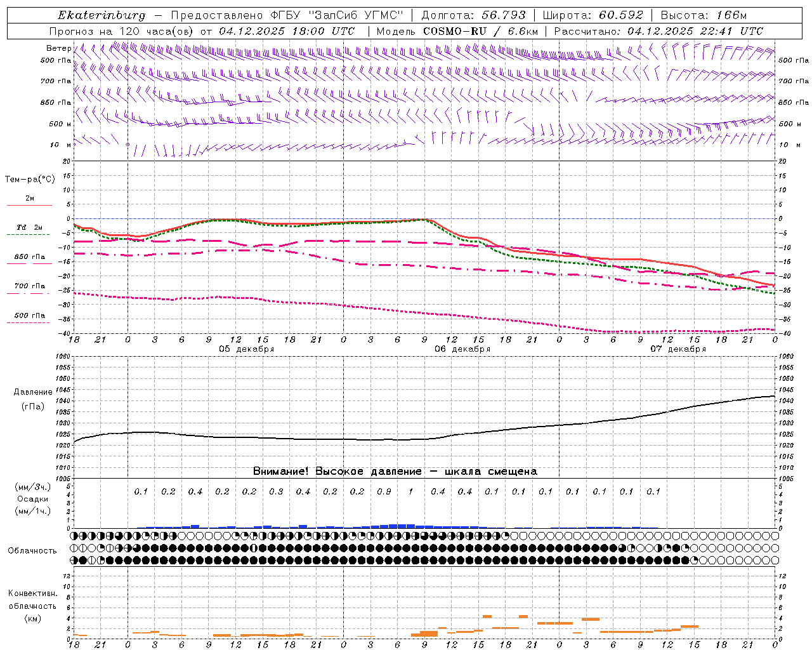Click the 10 м wind level label on the left
Viewport: 812px width, 650px height.
60,145
